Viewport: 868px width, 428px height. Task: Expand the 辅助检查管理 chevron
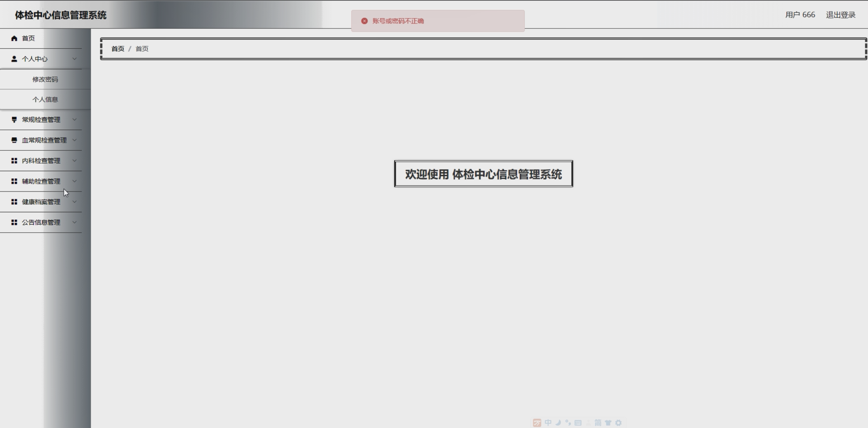point(75,181)
